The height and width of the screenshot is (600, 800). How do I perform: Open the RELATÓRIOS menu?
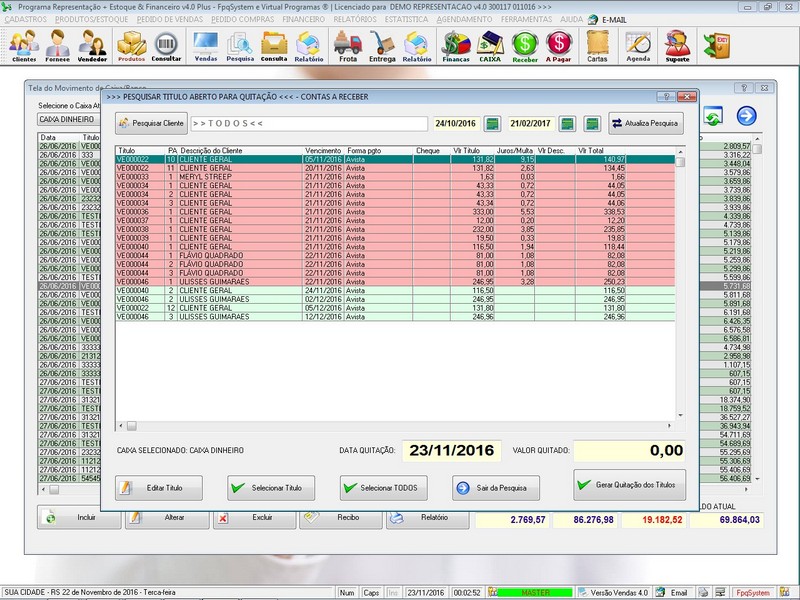pyautogui.click(x=355, y=19)
